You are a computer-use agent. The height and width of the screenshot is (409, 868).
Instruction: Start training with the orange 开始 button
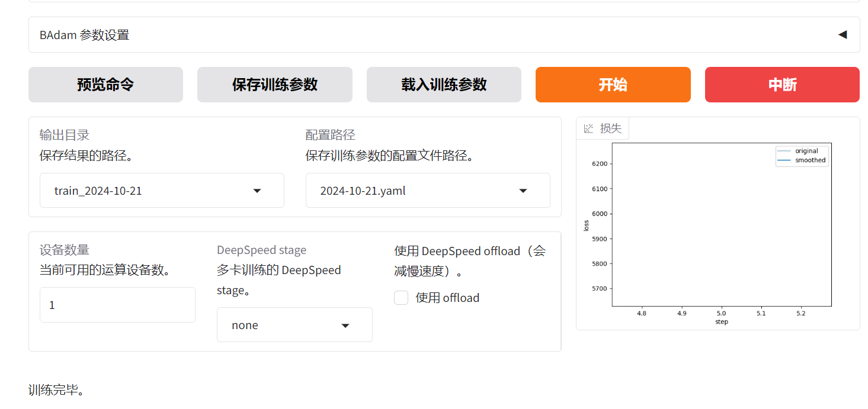[613, 85]
